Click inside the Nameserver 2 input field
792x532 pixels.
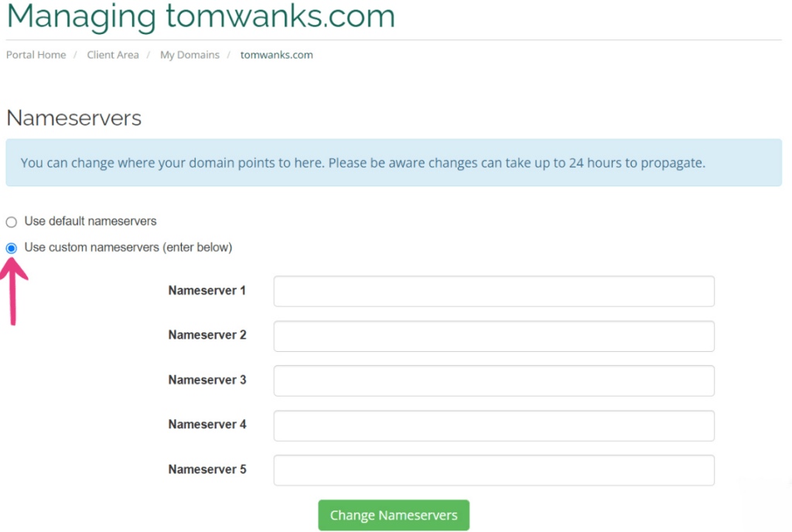[x=493, y=336]
